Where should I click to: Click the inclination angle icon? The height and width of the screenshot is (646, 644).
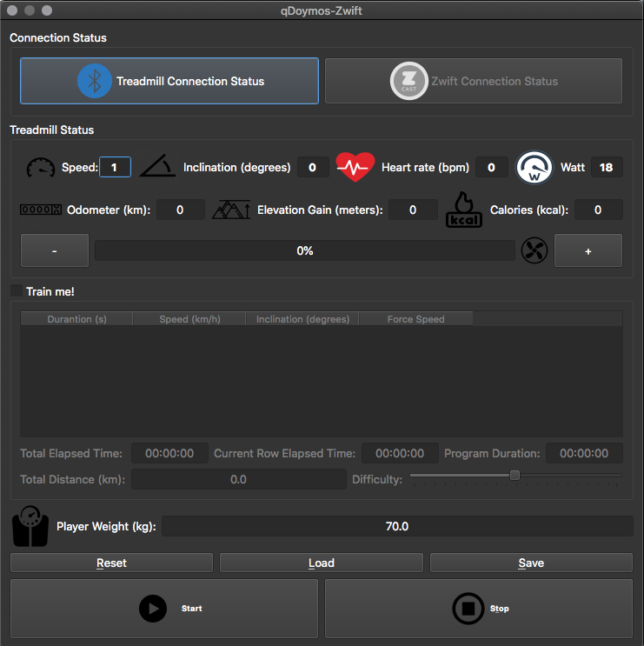pyautogui.click(x=157, y=165)
